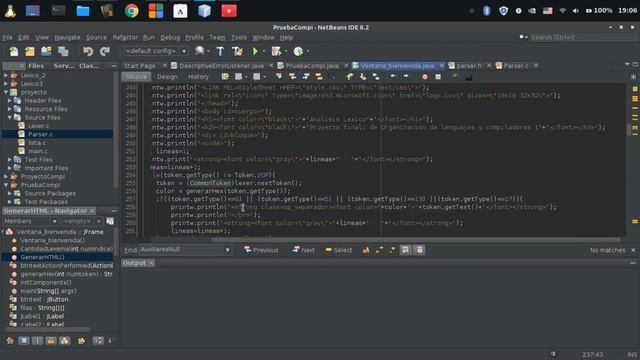The image size is (640, 360).
Task: Click the Chrome icon in the taskbar
Action: pos(131,11)
